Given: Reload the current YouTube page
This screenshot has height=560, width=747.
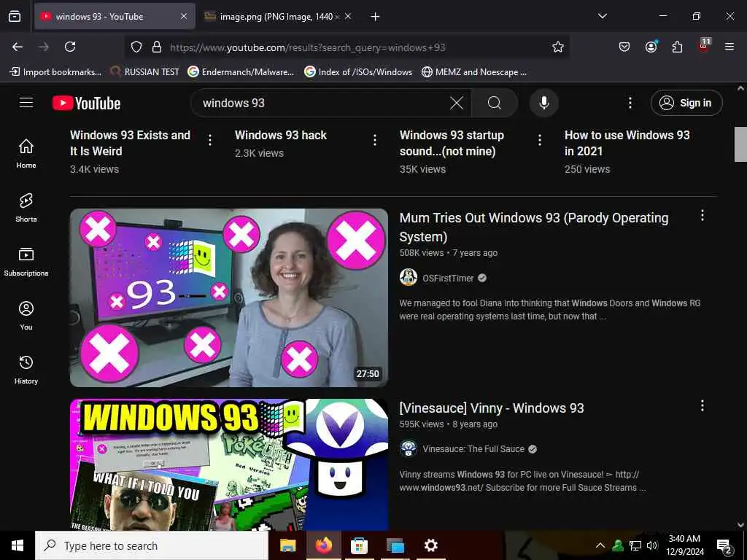Looking at the screenshot, I should 70,47.
